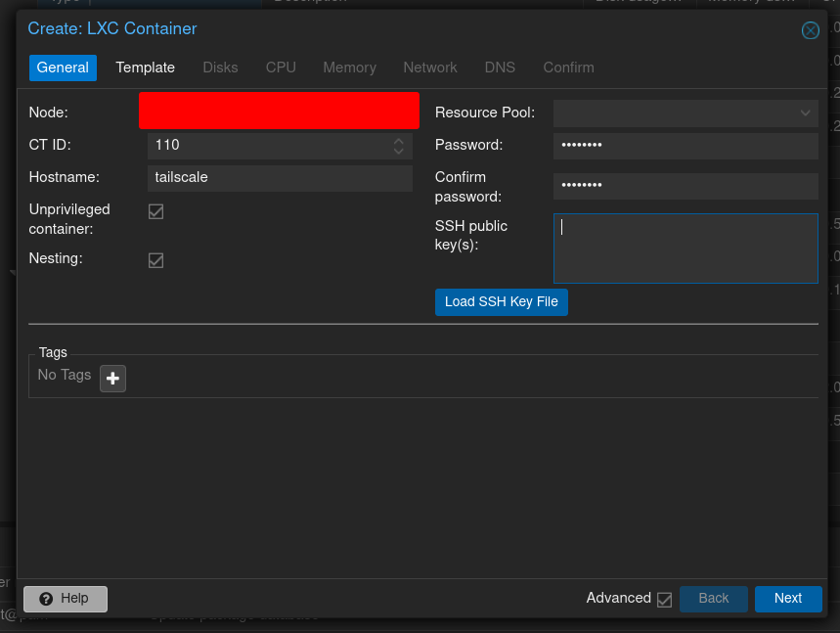840x633 pixels.
Task: Toggle the Nesting checkbox
Action: click(155, 260)
